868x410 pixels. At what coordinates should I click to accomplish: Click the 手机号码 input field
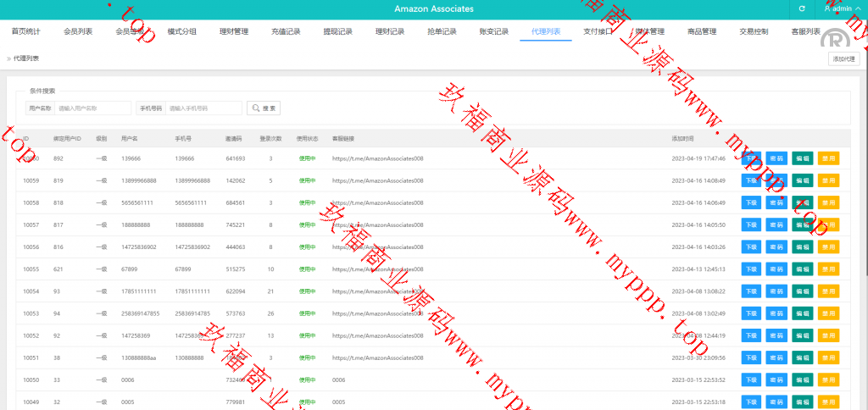point(204,108)
